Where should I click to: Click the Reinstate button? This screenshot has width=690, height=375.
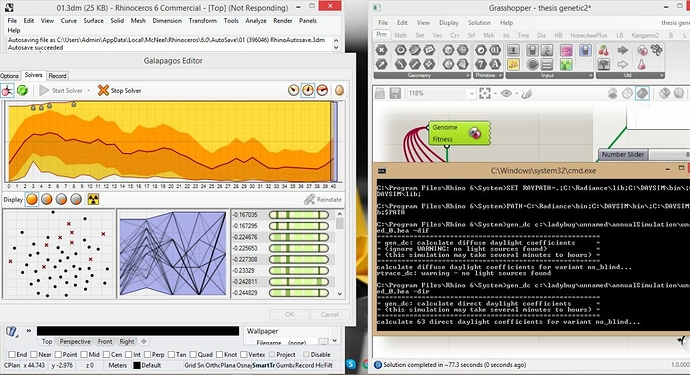pos(323,199)
